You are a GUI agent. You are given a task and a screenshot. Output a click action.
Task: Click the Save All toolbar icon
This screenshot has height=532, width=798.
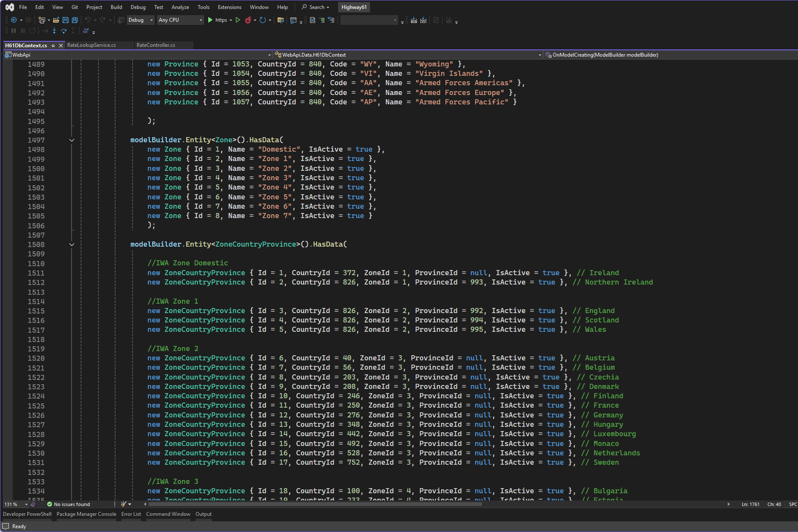click(75, 20)
